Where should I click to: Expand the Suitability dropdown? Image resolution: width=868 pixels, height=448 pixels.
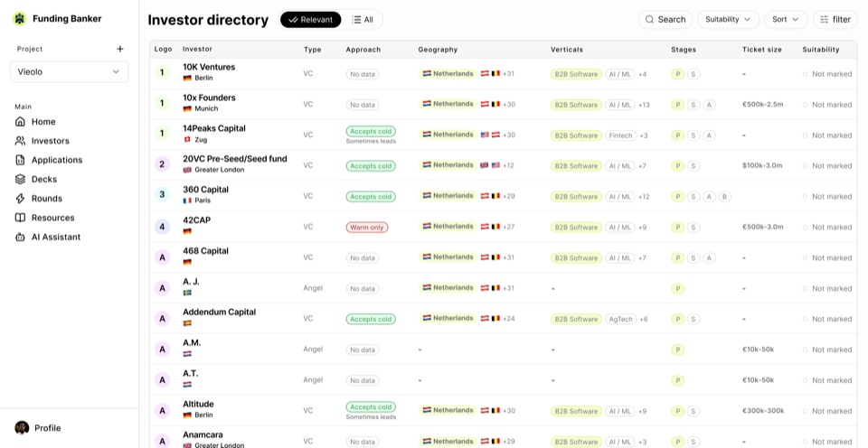point(728,19)
